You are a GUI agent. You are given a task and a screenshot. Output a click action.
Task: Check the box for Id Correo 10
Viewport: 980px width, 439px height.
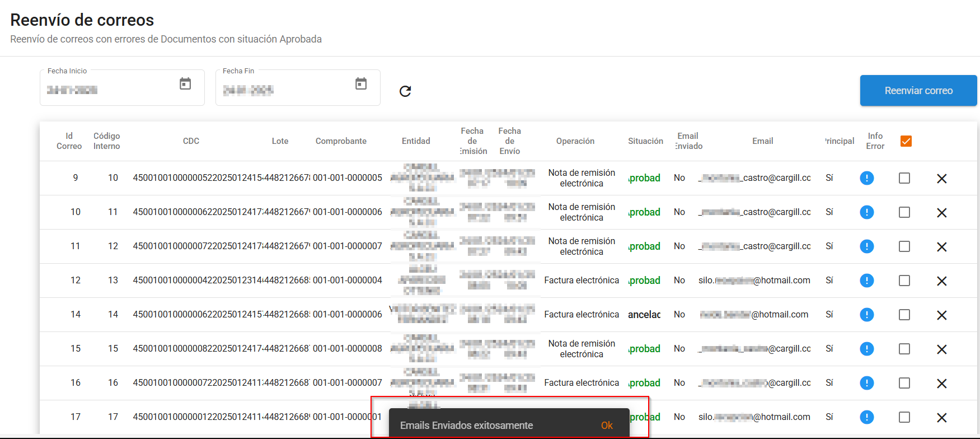click(x=904, y=212)
